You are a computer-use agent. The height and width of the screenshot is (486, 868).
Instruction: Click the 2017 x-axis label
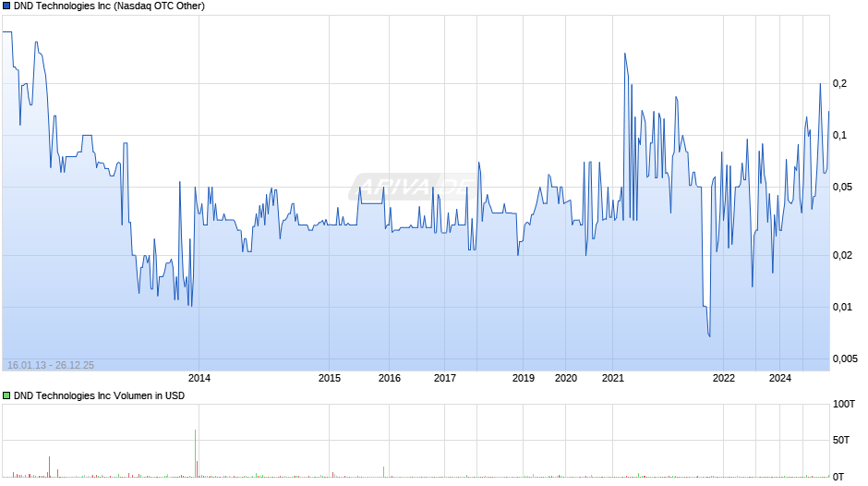444,378
